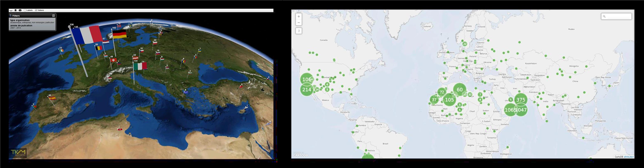Click the camera snapshot icon in globe toolbar
This screenshot has width=644, height=168.
(20, 10)
